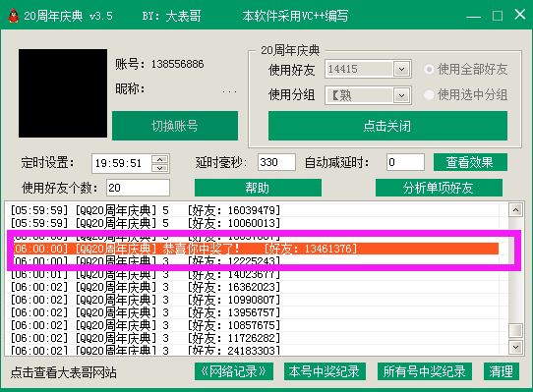The image size is (533, 392).
Task: Click the 点击关闭 button
Action: 387,126
